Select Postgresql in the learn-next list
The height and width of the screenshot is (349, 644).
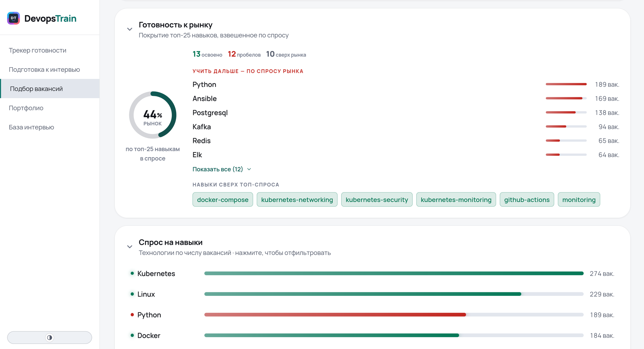pyautogui.click(x=406, y=113)
